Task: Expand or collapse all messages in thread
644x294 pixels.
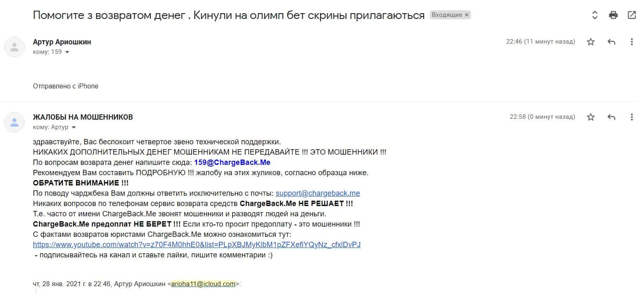Action: click(594, 15)
